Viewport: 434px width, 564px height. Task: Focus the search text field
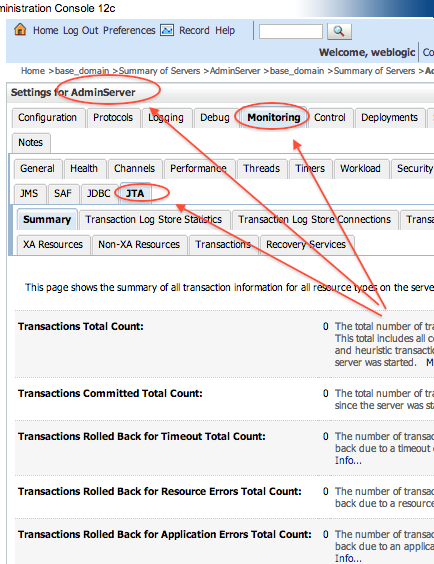point(291,31)
